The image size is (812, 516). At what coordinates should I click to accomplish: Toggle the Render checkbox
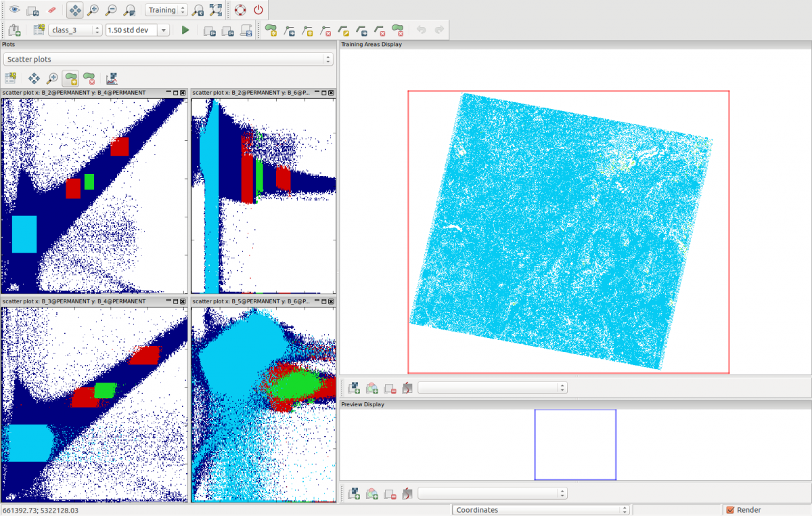[730, 510]
